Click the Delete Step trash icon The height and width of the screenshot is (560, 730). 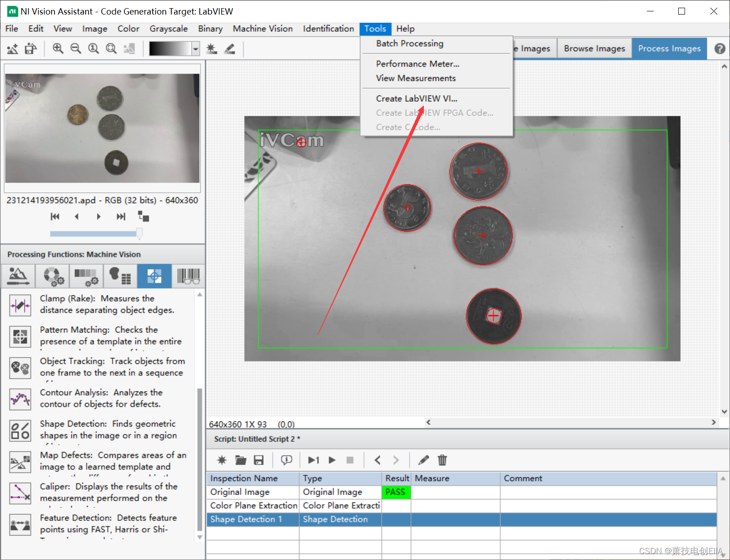coord(442,460)
